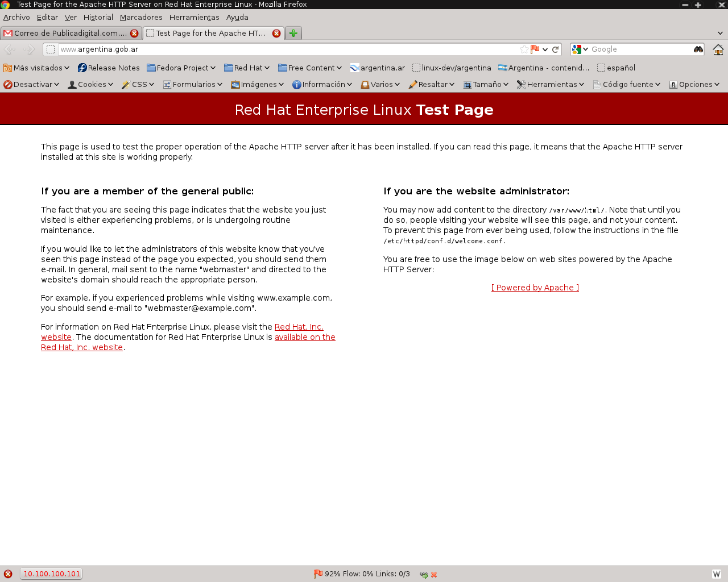Open the Ver menu

[x=71, y=17]
